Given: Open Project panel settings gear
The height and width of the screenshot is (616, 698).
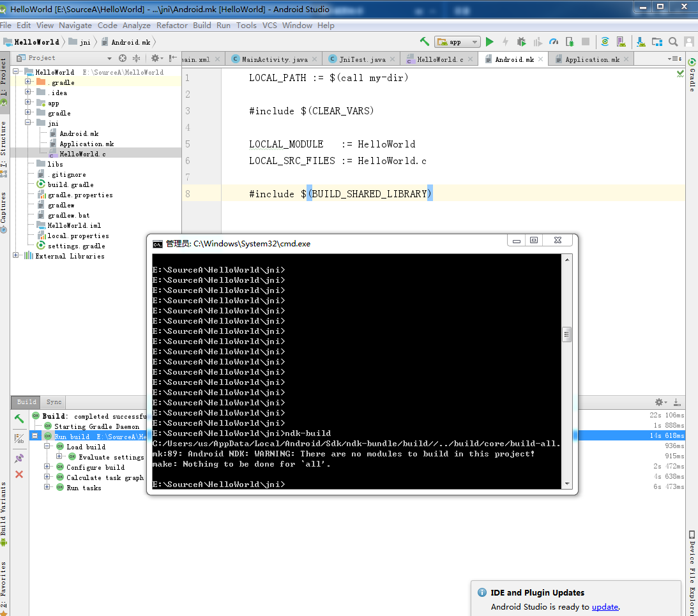Looking at the screenshot, I should tap(156, 58).
